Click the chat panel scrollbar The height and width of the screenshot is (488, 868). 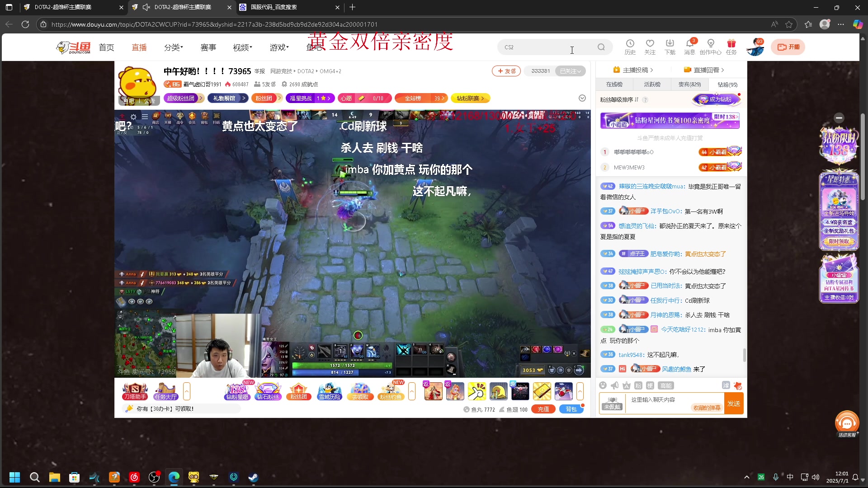tap(744, 355)
